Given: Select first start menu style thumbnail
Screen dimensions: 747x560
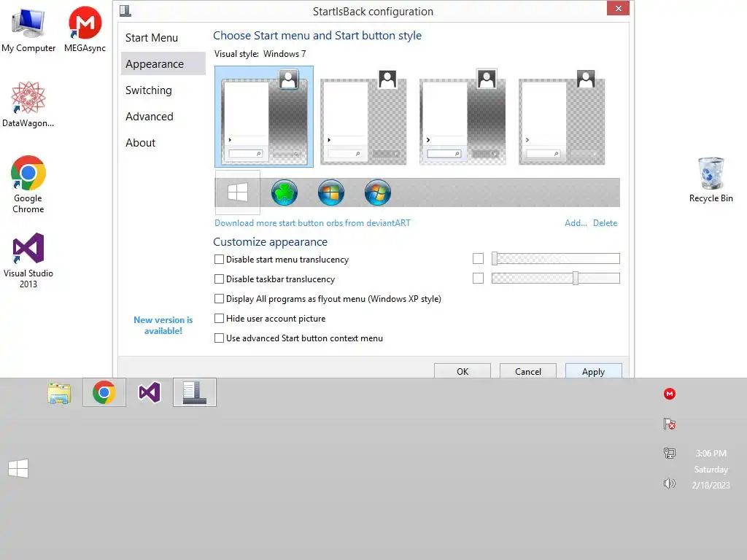Looking at the screenshot, I should pos(264,117).
